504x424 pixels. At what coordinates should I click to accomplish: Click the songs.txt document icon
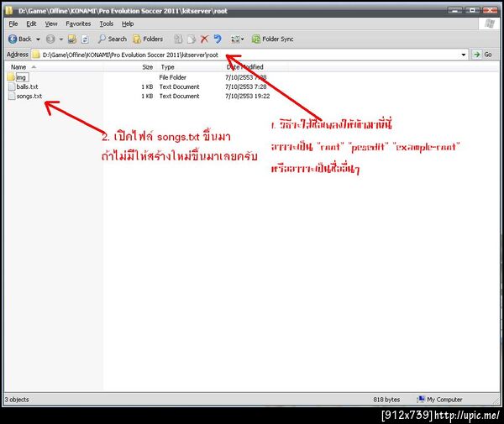[x=12, y=96]
